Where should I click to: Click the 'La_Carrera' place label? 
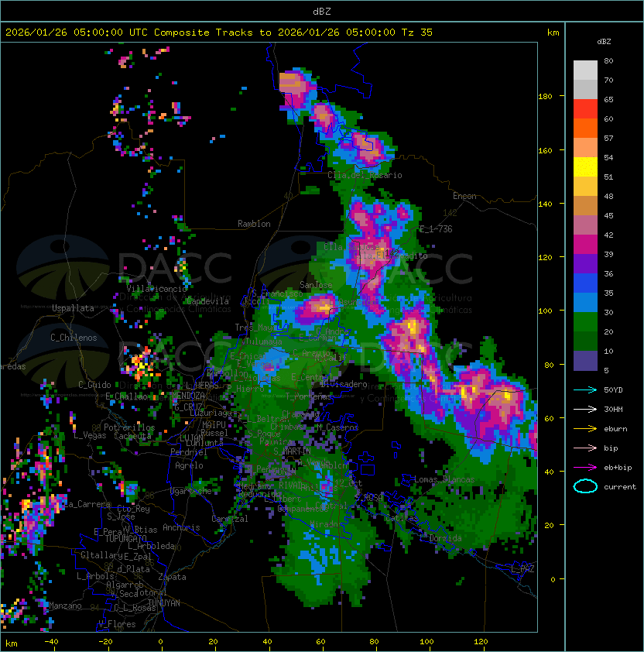(x=87, y=504)
